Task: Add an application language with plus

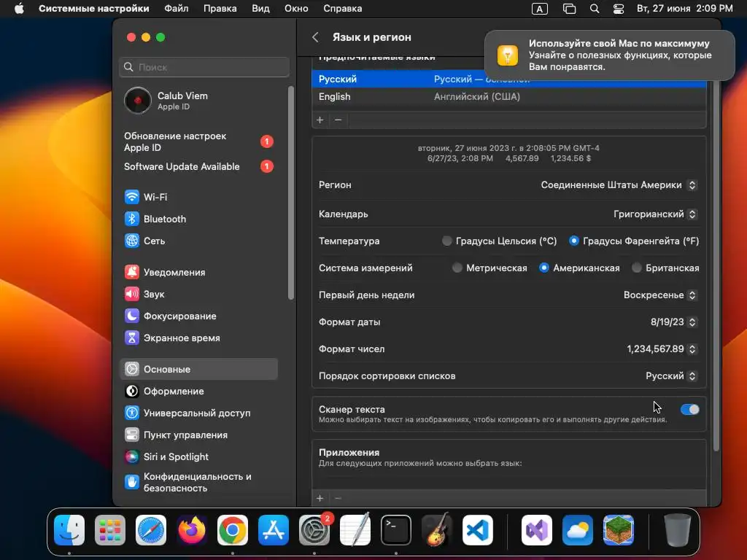Action: click(320, 498)
